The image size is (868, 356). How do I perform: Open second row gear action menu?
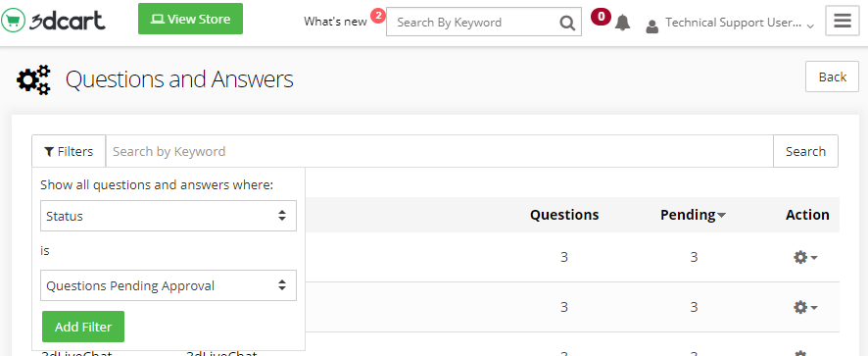805,307
